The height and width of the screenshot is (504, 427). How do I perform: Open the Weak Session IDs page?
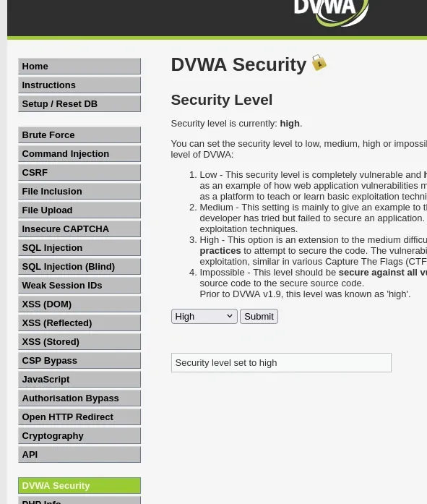coord(79,286)
